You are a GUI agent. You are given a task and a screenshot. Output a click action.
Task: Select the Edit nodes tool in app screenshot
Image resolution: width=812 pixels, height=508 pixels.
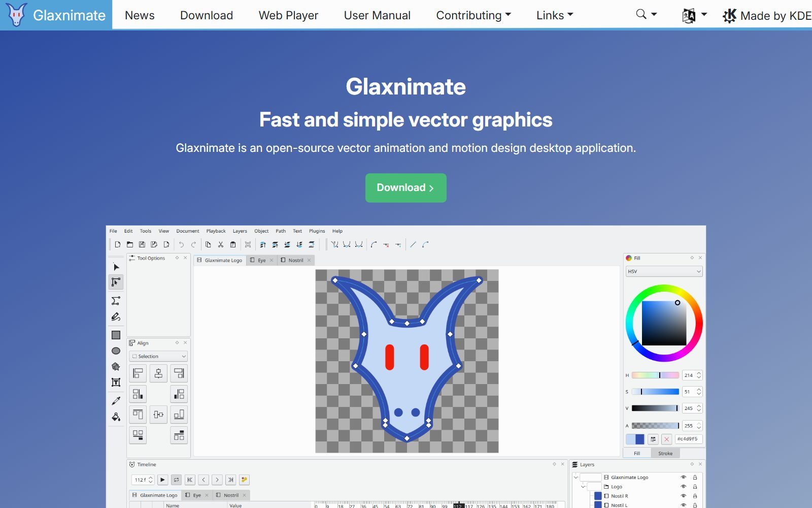(116, 282)
